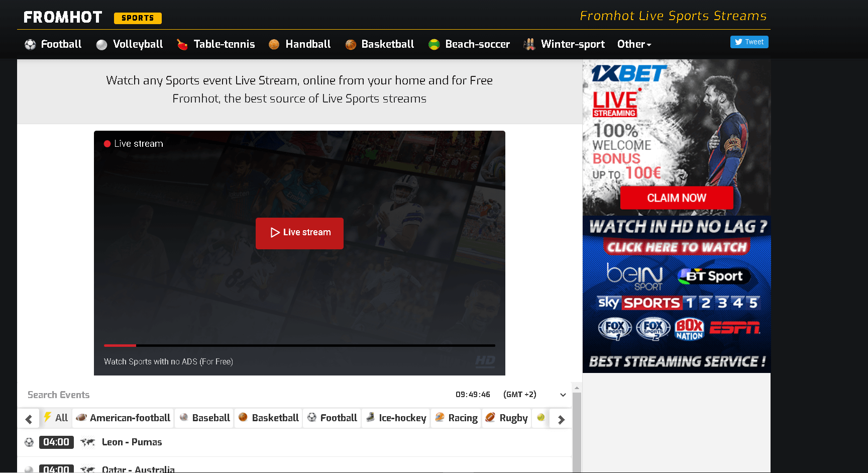This screenshot has width=868, height=473.
Task: Click the winter-sport skis icon in navigation
Action: coord(529,44)
